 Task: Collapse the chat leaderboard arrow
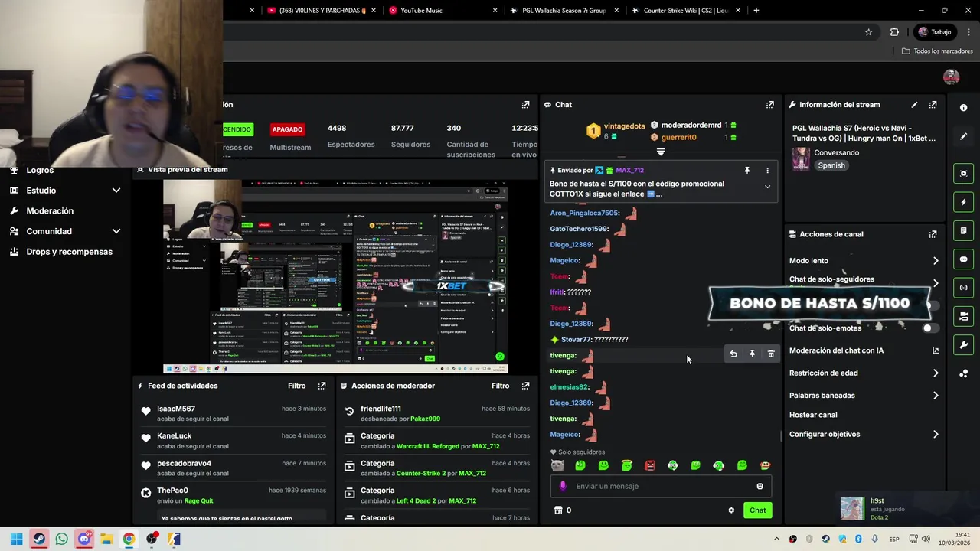coord(661,152)
